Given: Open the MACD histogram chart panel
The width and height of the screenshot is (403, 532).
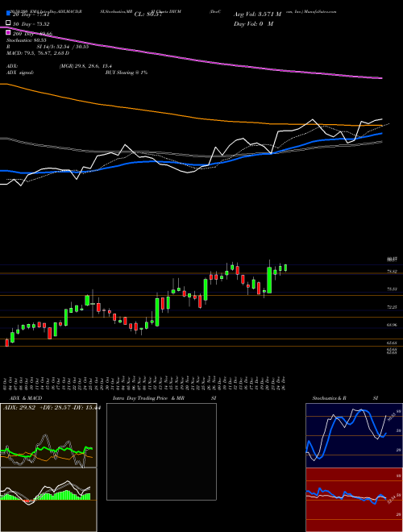Looking at the screenshot, I should (48, 500).
